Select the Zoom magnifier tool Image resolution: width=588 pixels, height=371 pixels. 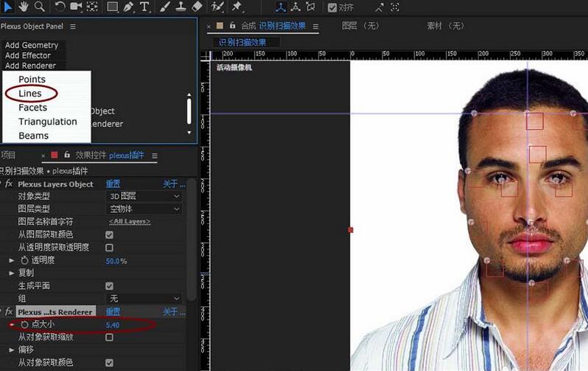point(39,7)
